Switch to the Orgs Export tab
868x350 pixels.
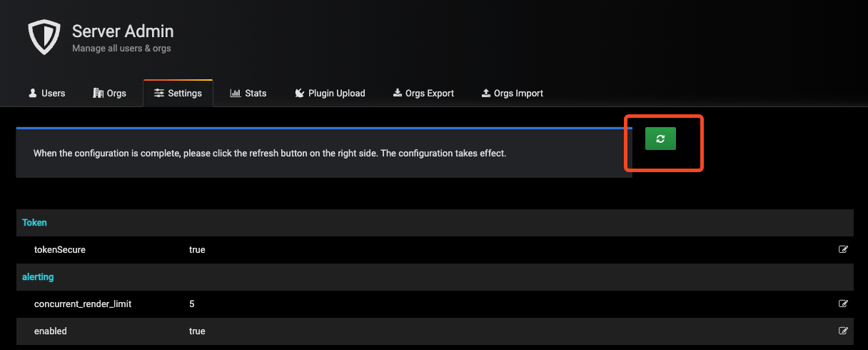pos(423,94)
